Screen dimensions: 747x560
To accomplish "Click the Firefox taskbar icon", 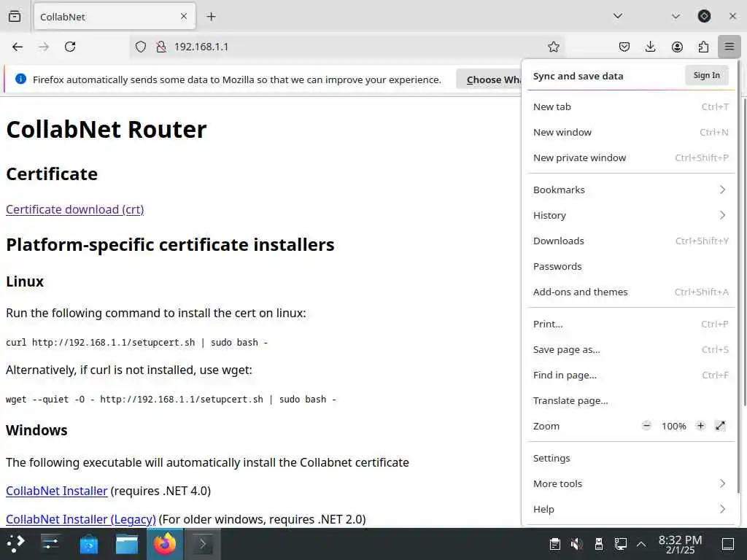I will point(165,544).
